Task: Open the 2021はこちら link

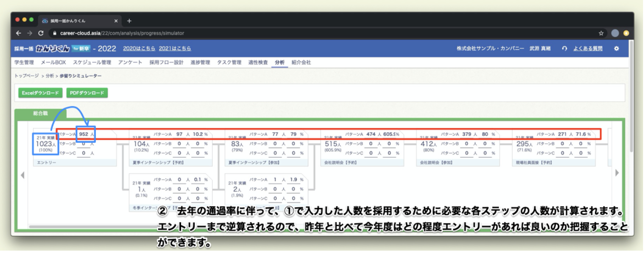Action: [175, 49]
